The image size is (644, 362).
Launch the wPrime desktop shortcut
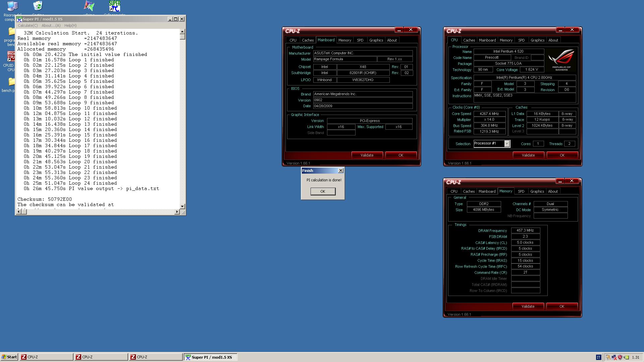point(89,6)
